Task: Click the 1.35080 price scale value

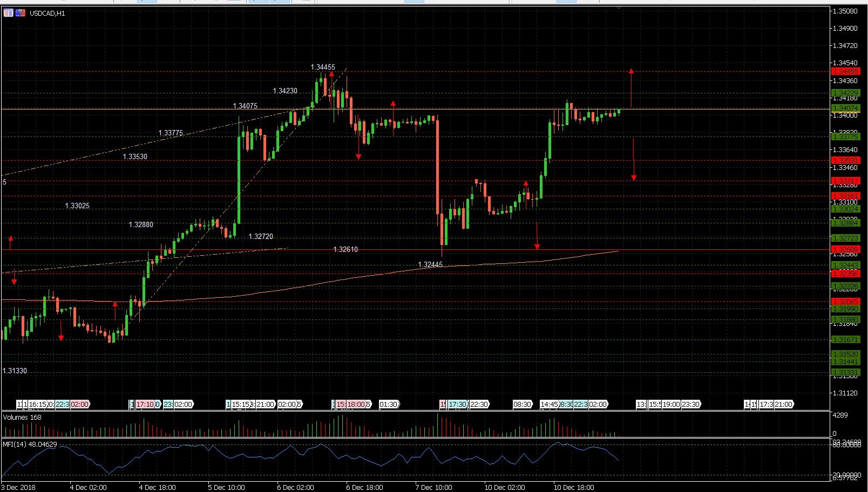Action: (x=846, y=11)
